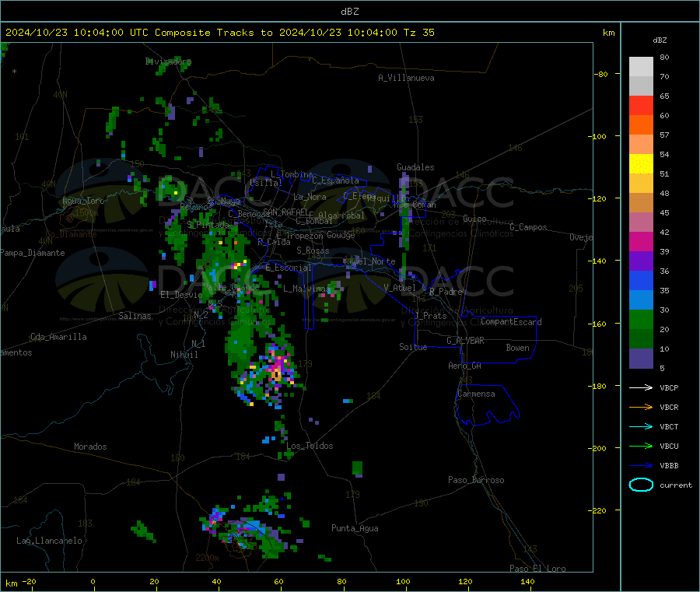The image size is (700, 592).
Task: Click the Paso_Barroso location label
Action: point(476,480)
